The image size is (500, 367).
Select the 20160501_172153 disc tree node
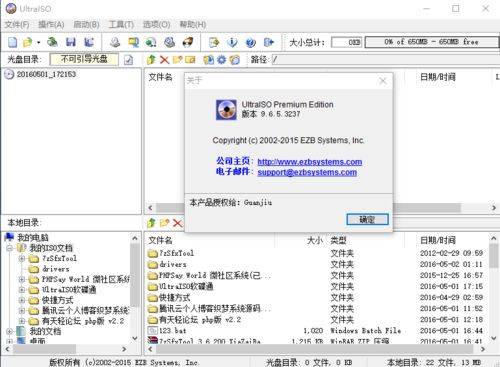pyautogui.click(x=46, y=74)
